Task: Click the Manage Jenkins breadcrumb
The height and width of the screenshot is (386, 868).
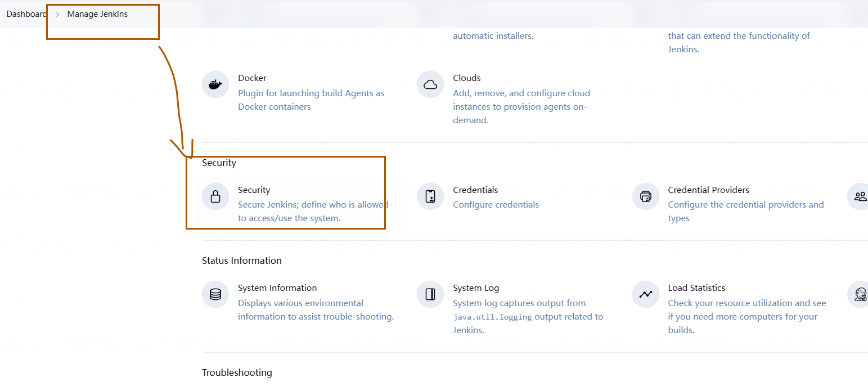Action: coord(97,14)
